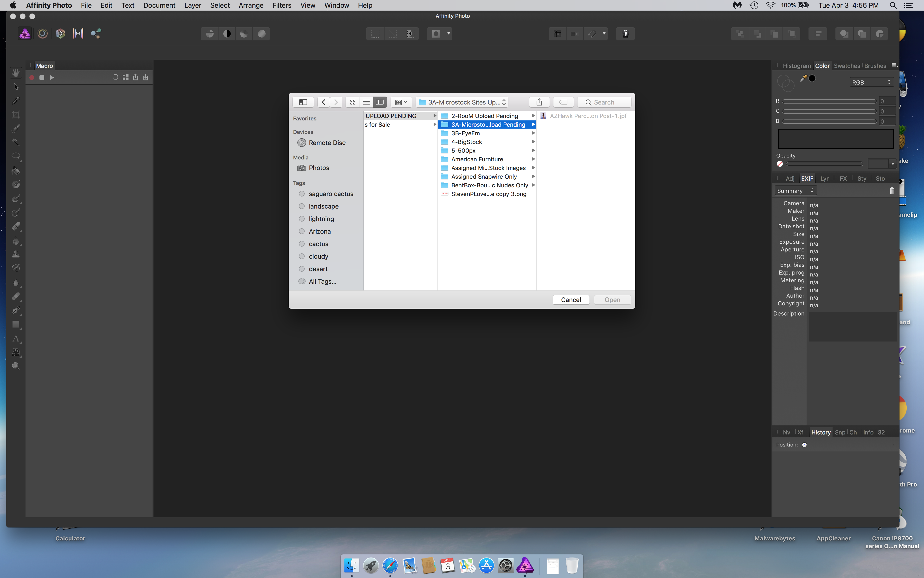Viewport: 924px width, 578px height.
Task: Open the opacity value dropdown arrow
Action: (892, 164)
